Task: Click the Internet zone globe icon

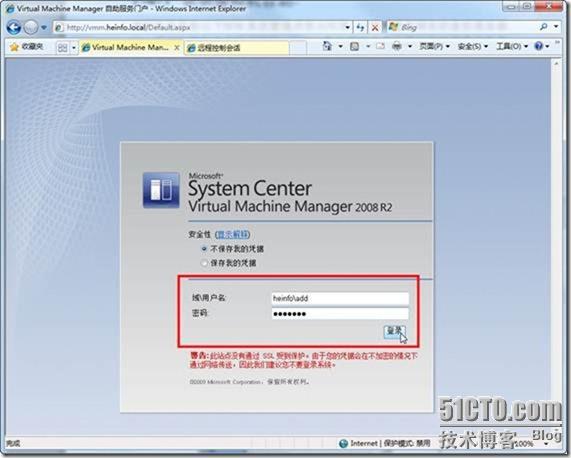Action: coord(343,443)
